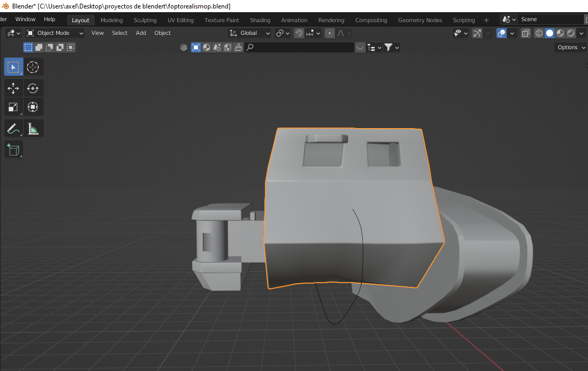This screenshot has width=588, height=371.
Task: Switch viewport shading to Material Preview
Action: (561, 33)
